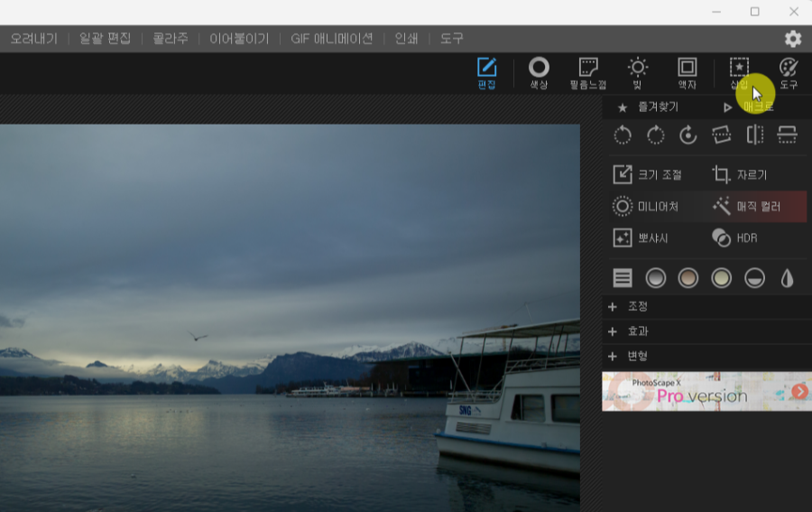Click the horizontal lines filter icon
Viewport: 812px width, 512px height.
click(x=623, y=278)
